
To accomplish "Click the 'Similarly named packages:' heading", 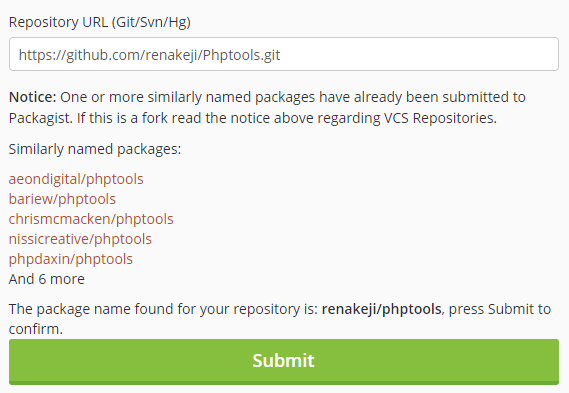I will 95,149.
